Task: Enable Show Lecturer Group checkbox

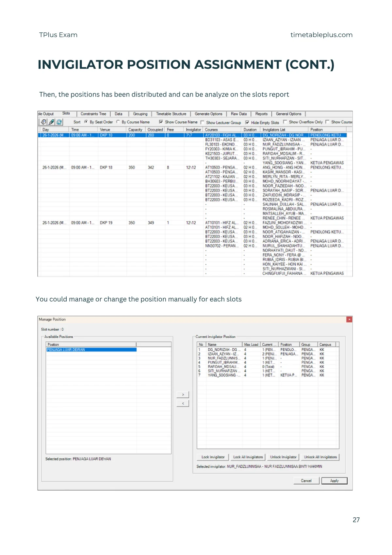Action: [202, 122]
